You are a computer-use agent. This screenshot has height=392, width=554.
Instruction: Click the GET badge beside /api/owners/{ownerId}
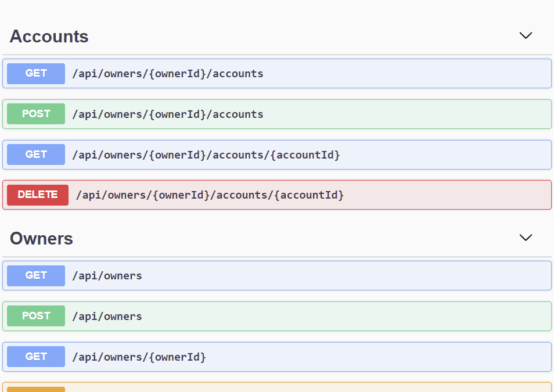pos(36,357)
